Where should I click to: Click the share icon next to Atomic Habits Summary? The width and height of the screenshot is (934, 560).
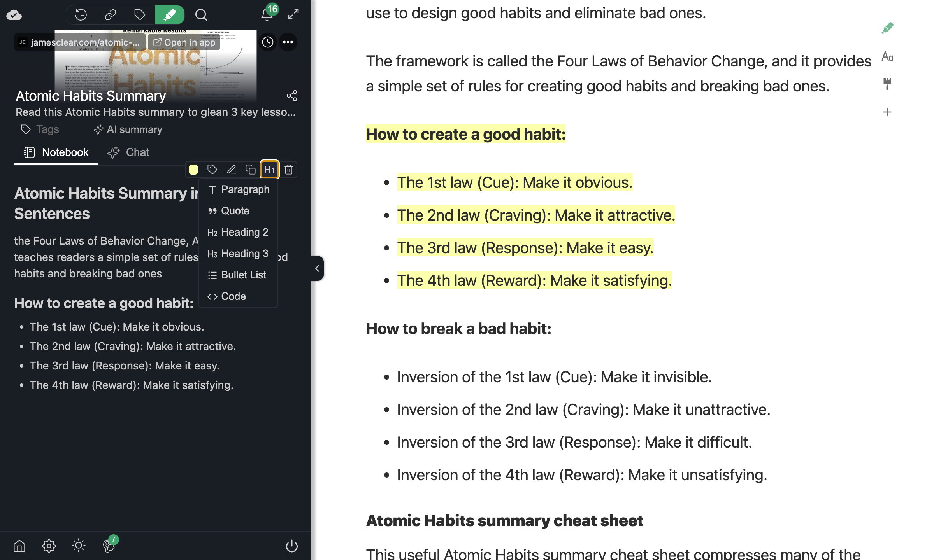292,96
